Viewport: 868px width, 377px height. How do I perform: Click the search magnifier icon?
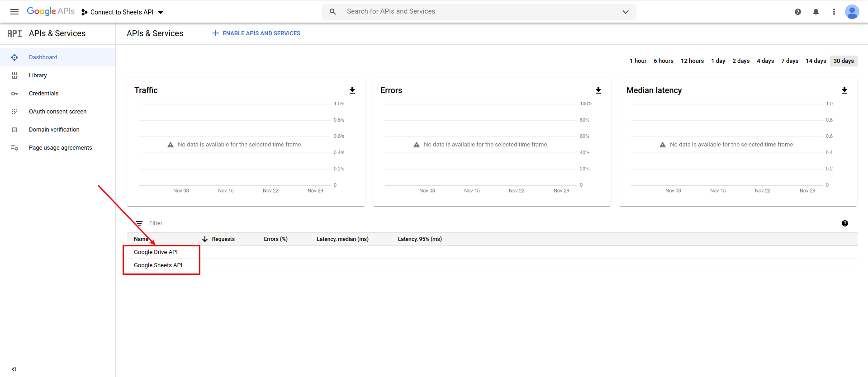pos(333,12)
